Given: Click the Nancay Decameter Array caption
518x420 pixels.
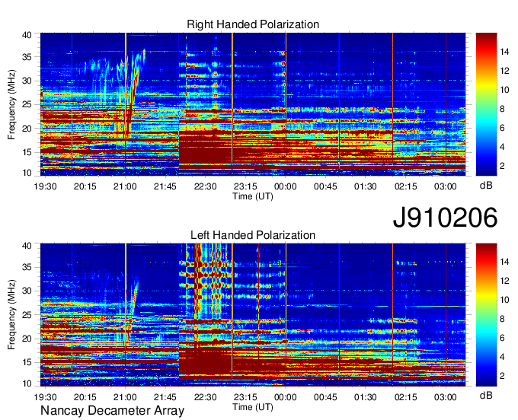Looking at the screenshot, I should 112,411.
